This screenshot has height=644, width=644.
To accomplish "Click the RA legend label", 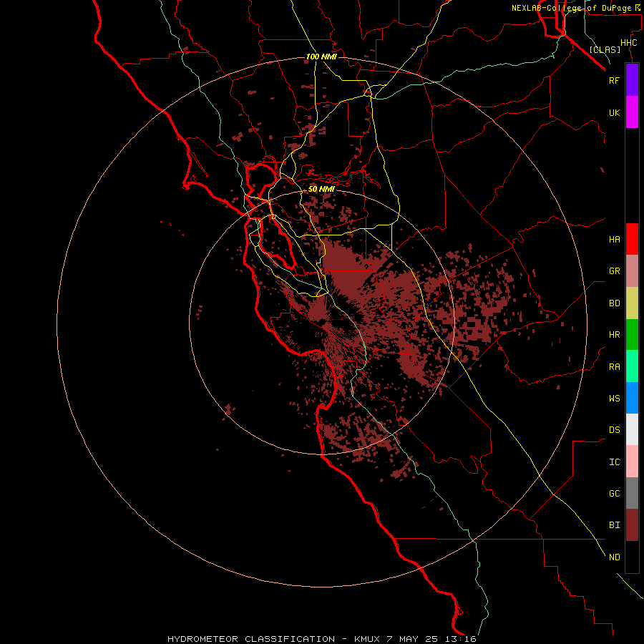I will [615, 367].
